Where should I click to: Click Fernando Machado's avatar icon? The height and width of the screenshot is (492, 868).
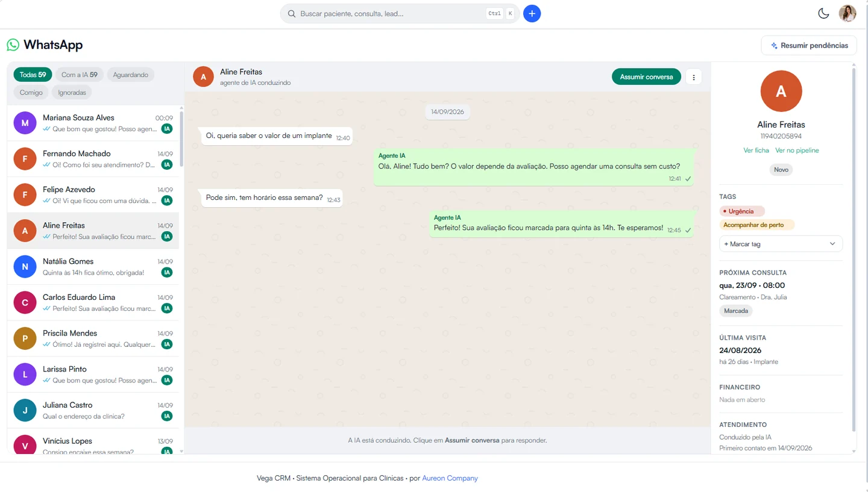coord(25,159)
